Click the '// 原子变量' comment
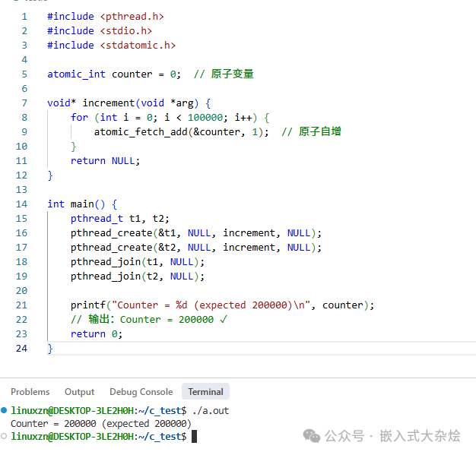476x455 pixels. 224,74
